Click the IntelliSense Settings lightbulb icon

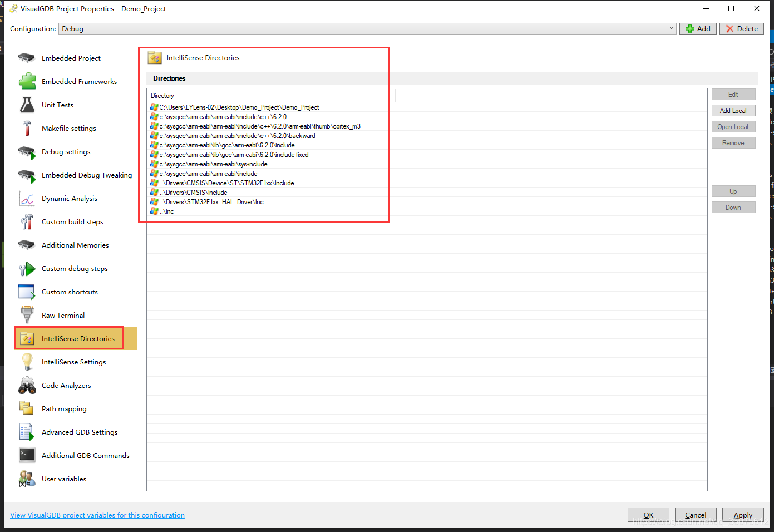pyautogui.click(x=27, y=362)
